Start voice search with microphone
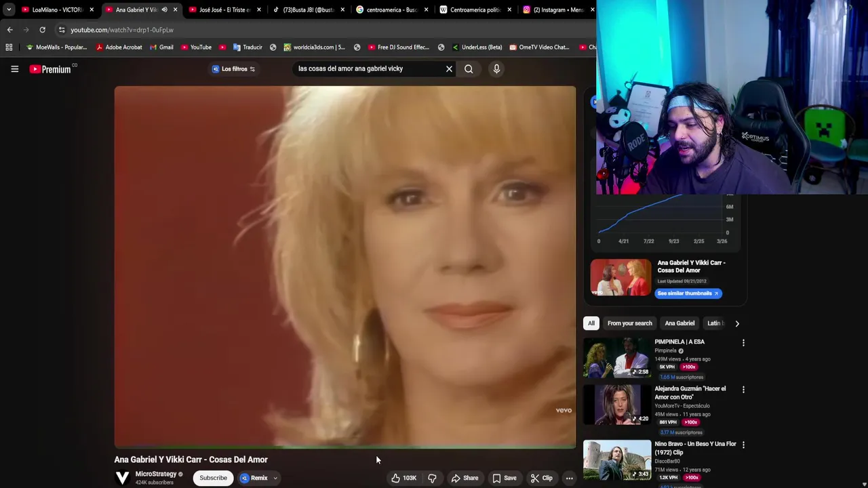The height and width of the screenshot is (488, 868). tap(496, 68)
